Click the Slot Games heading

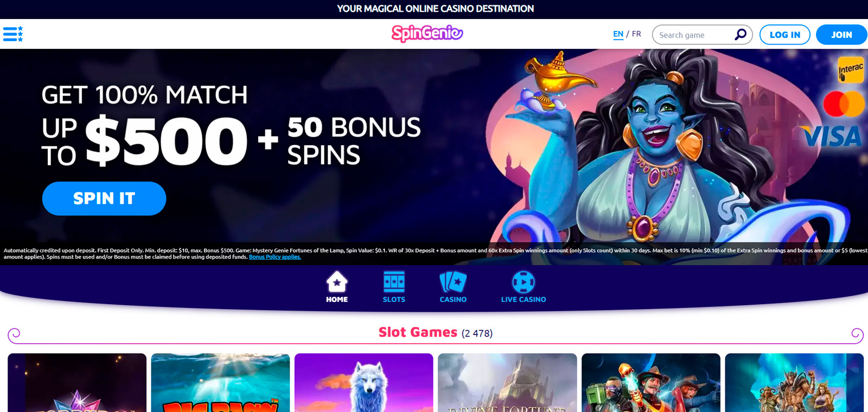click(x=418, y=332)
